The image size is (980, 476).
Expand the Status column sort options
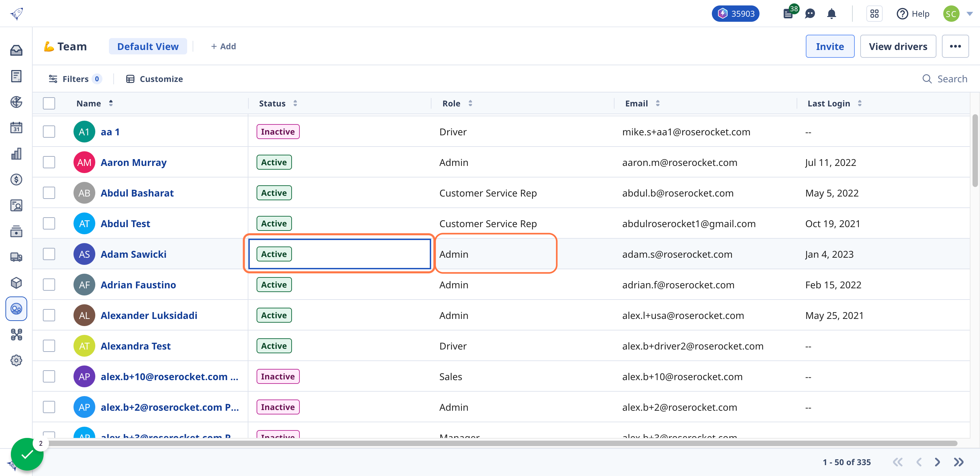coord(295,103)
